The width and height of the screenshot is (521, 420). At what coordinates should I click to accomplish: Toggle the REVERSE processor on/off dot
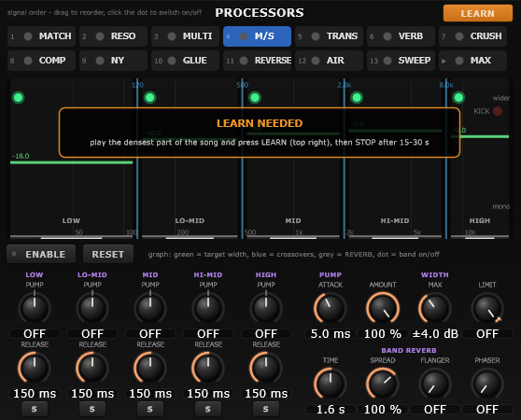(244, 61)
